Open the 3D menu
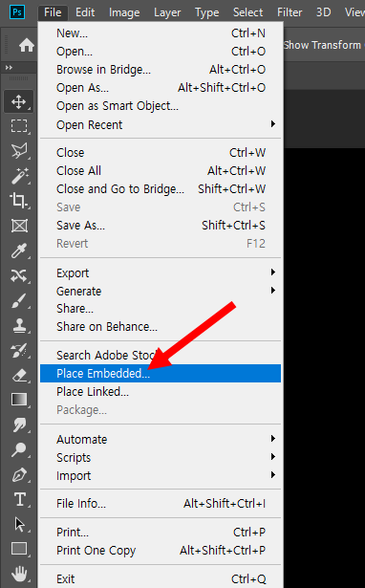The height and width of the screenshot is (588, 365). 323,12
